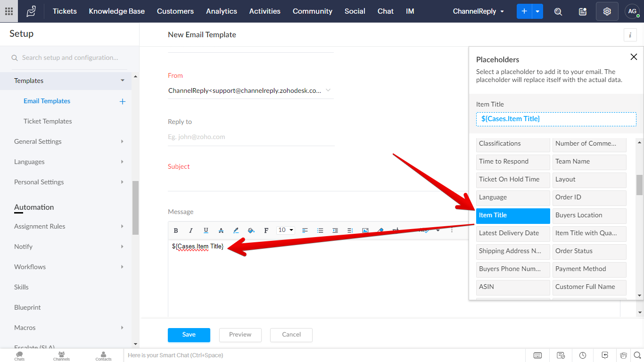Insert a bulleted list

(320, 230)
